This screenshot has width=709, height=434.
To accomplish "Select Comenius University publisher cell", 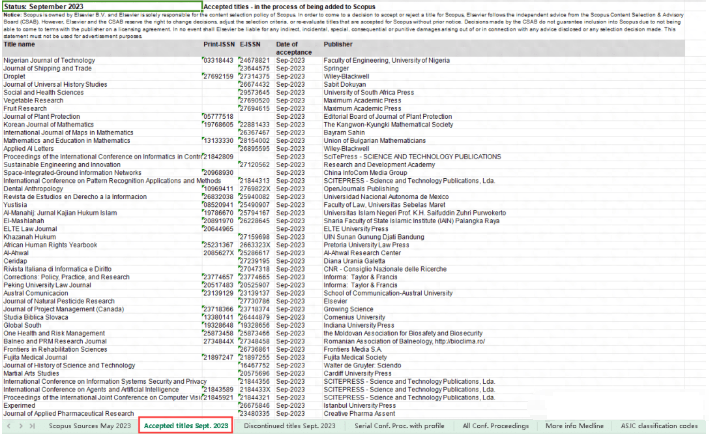I will [354, 317].
